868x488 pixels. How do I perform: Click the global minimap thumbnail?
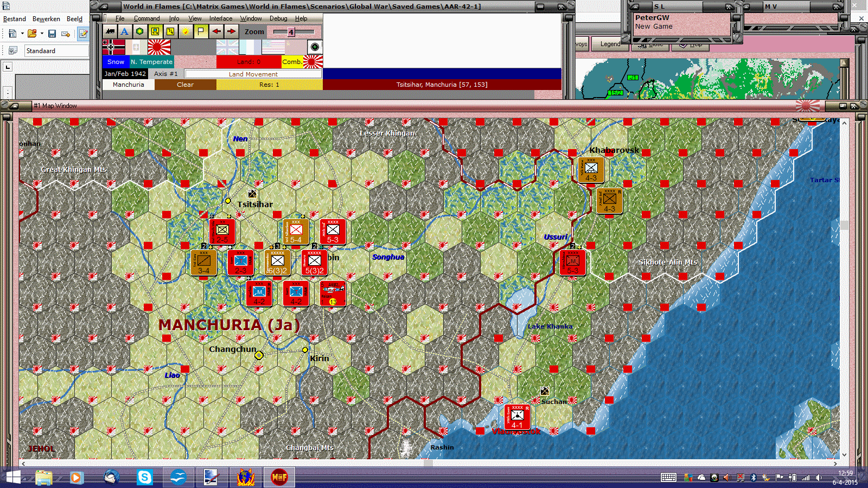(x=708, y=79)
